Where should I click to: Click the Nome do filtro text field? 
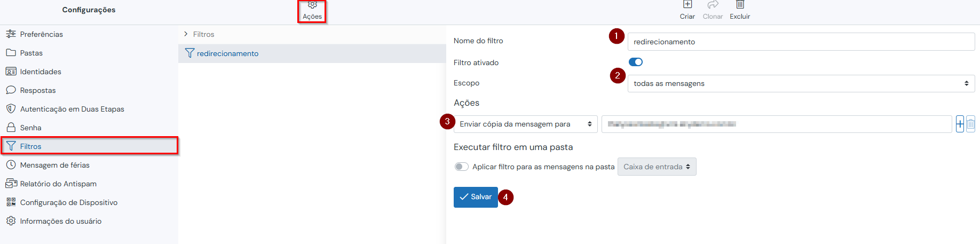pyautogui.click(x=801, y=42)
